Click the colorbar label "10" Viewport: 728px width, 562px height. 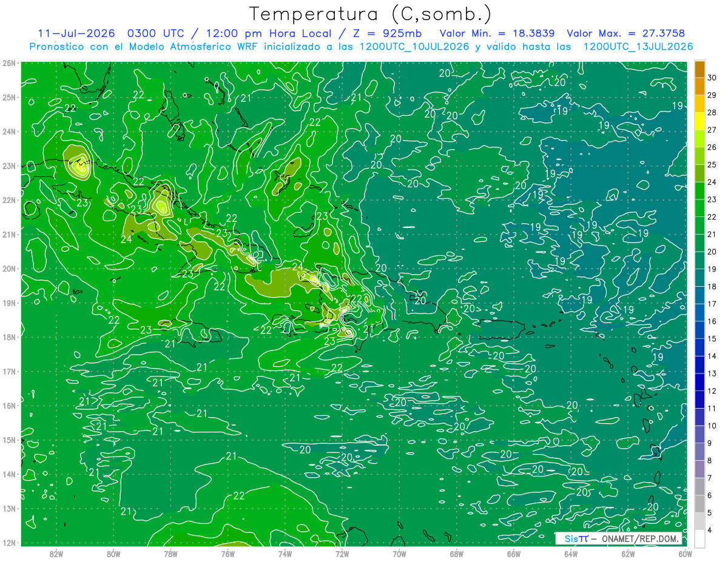pyautogui.click(x=712, y=426)
